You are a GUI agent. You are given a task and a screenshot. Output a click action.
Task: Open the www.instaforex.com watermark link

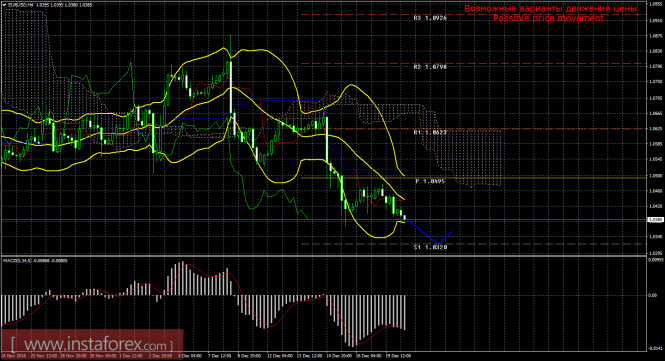92,344
